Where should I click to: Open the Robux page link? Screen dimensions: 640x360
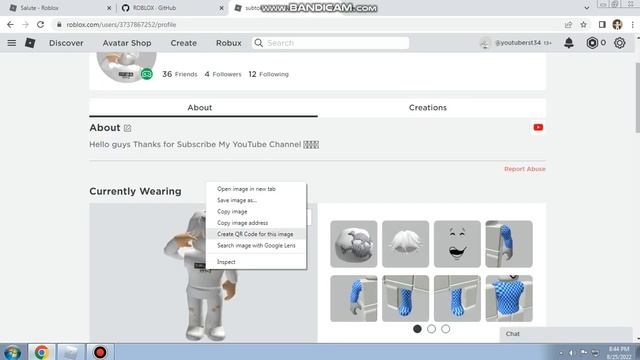tap(229, 43)
